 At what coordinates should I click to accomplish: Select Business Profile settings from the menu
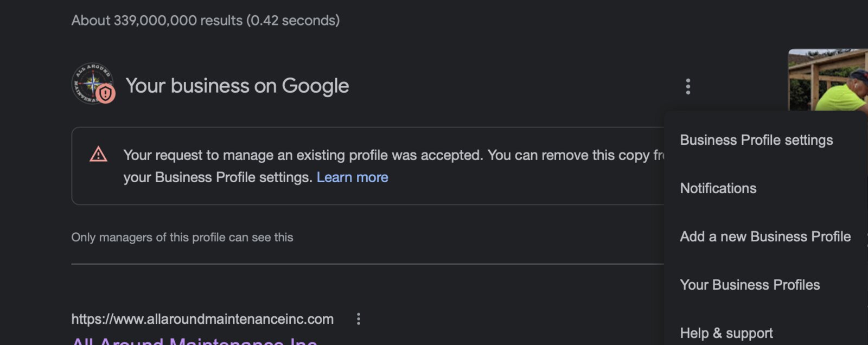[x=756, y=140]
